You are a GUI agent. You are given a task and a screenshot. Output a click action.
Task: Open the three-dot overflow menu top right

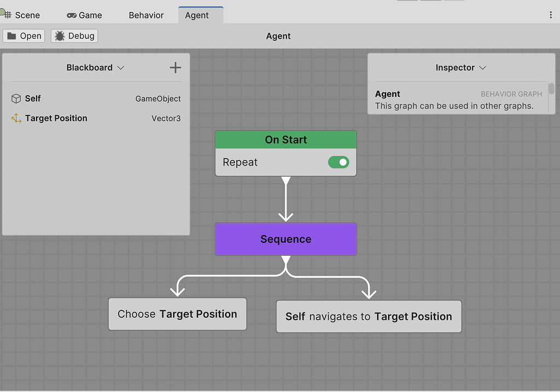coord(550,15)
